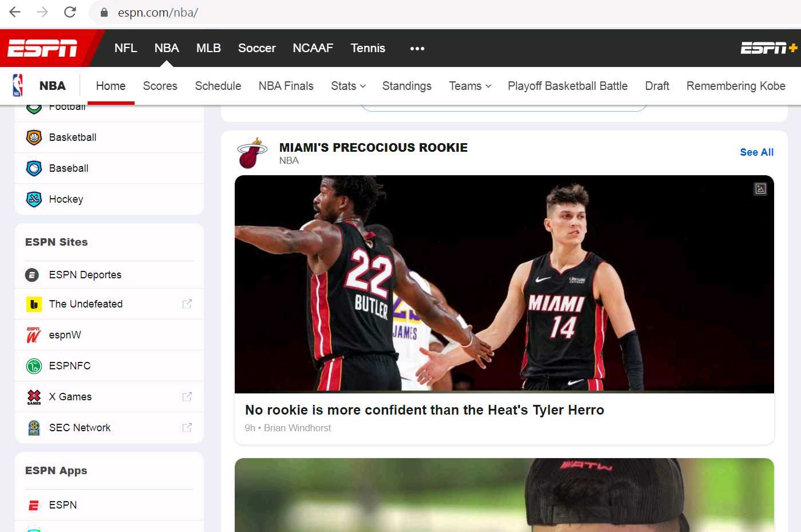Click the ESPNFC soccer ball icon

pyautogui.click(x=34, y=366)
